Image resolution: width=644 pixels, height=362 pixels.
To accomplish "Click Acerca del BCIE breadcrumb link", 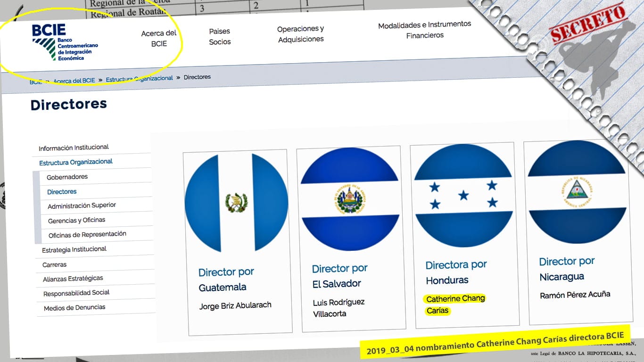I will (x=74, y=81).
